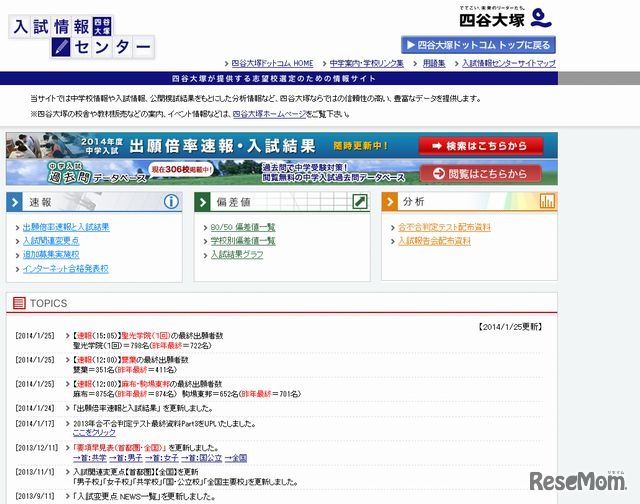Click the orange chevron beside 分析
The width and height of the screenshot is (640, 504).
coord(389,202)
